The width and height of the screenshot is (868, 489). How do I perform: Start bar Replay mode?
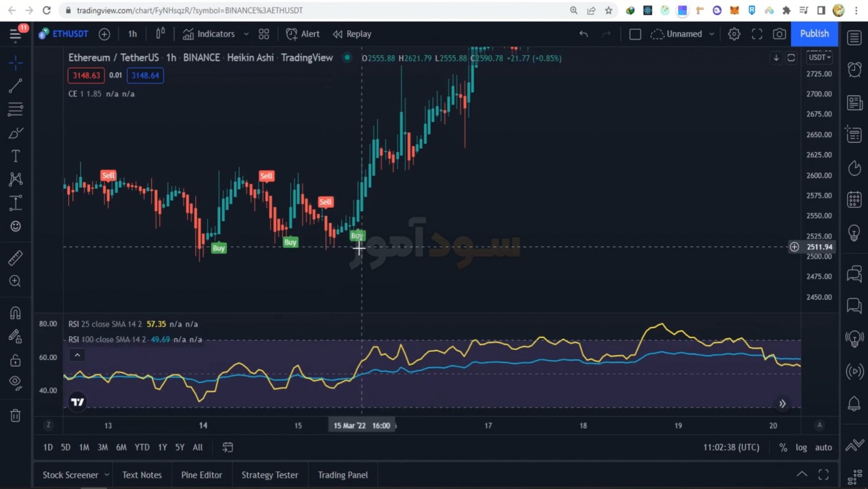(352, 34)
